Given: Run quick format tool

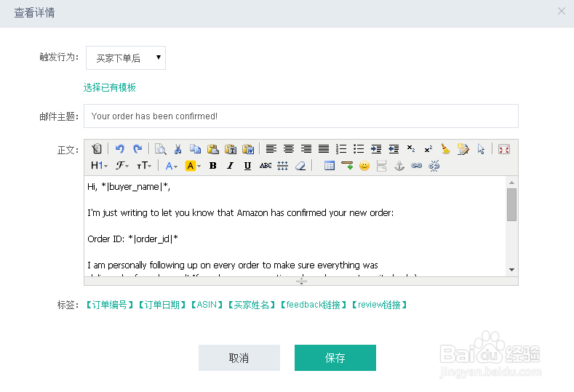Looking at the screenshot, I should pos(463,148).
